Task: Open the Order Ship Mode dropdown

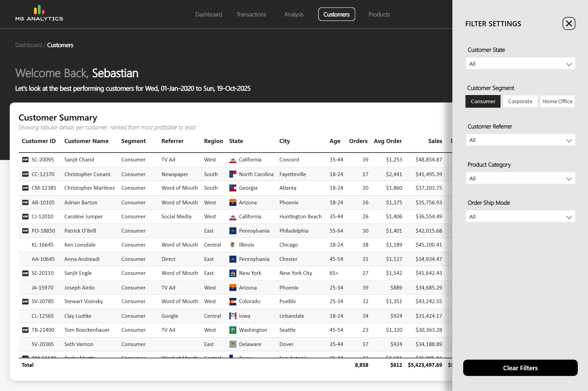Action: pyautogui.click(x=520, y=217)
